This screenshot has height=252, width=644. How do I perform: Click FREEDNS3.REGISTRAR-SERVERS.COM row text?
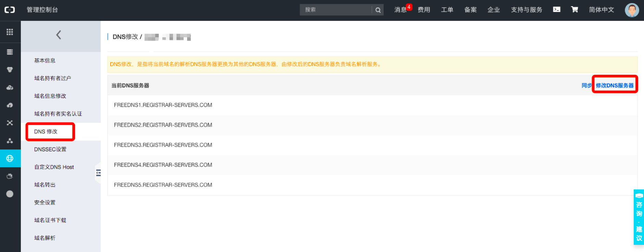[163, 145]
